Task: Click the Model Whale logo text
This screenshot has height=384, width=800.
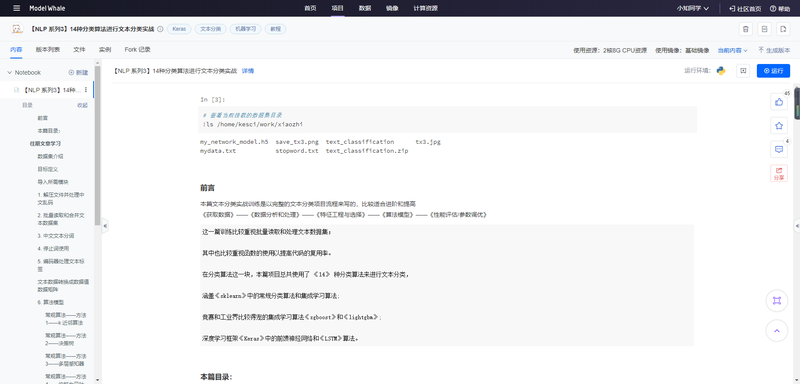Action: pyautogui.click(x=47, y=8)
